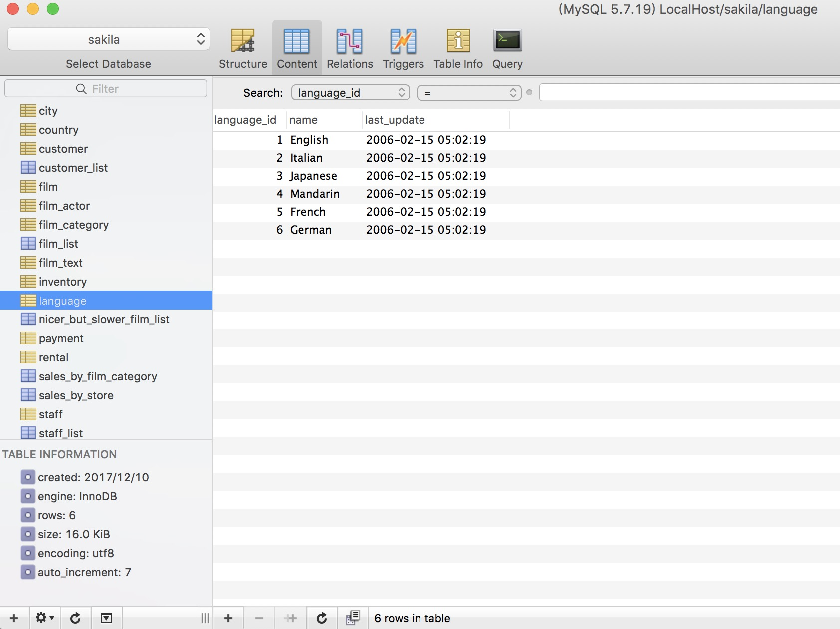The height and width of the screenshot is (629, 840).
Task: Click the rental table icon
Action: click(x=28, y=357)
